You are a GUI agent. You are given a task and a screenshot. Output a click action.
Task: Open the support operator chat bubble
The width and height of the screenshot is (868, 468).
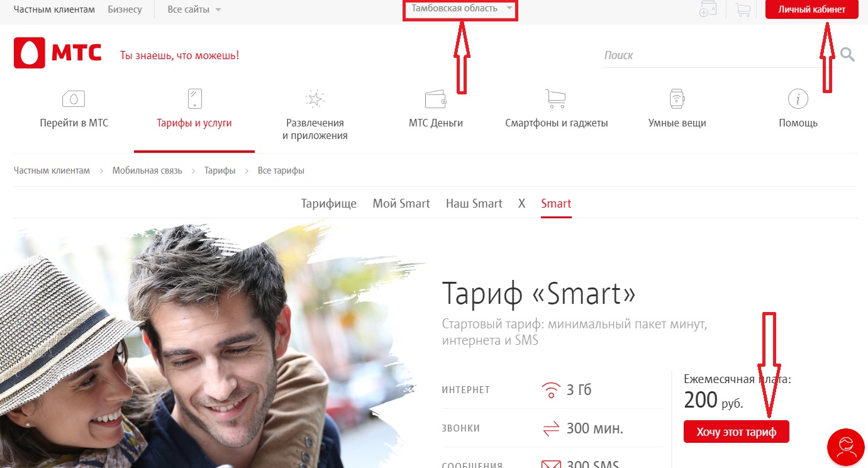(x=847, y=447)
